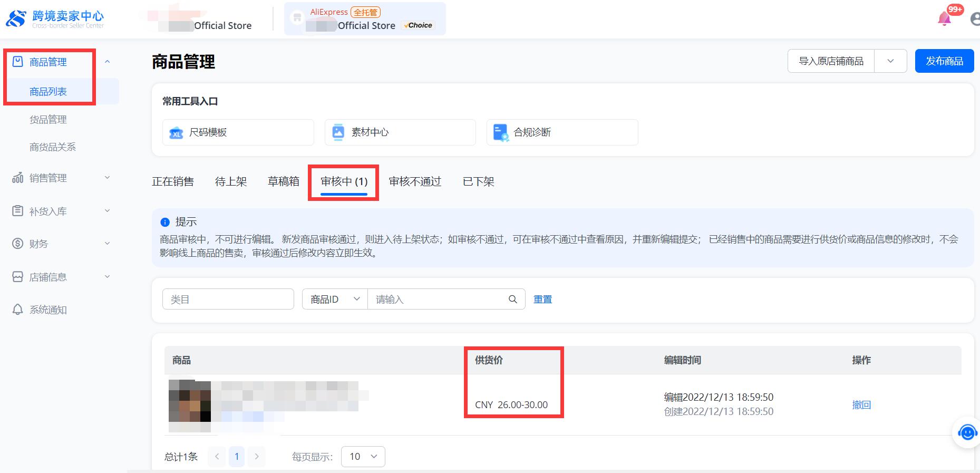Click the 总计1条 total count text
The image size is (980, 473).
tap(181, 457)
